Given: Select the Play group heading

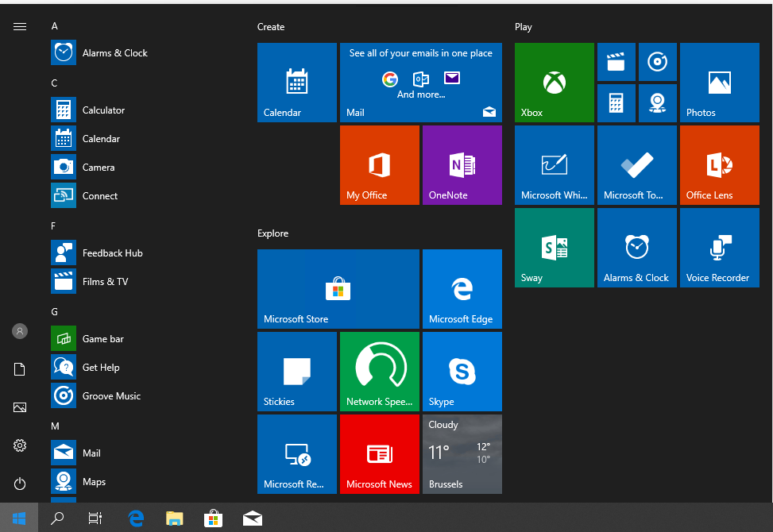Looking at the screenshot, I should [x=523, y=27].
